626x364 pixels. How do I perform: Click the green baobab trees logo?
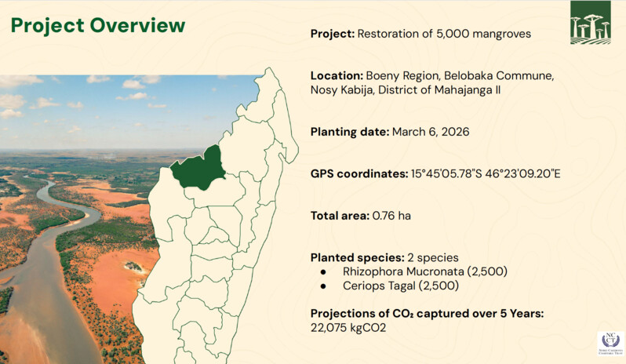pyautogui.click(x=590, y=22)
